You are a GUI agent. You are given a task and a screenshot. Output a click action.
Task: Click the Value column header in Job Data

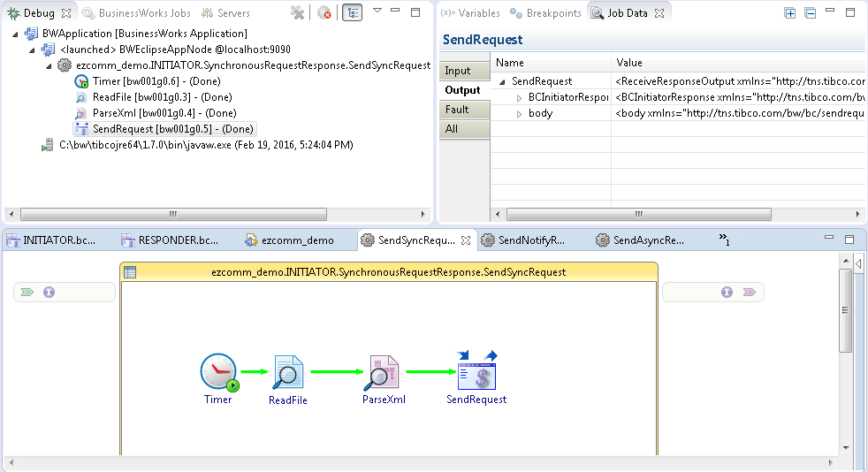pos(739,63)
